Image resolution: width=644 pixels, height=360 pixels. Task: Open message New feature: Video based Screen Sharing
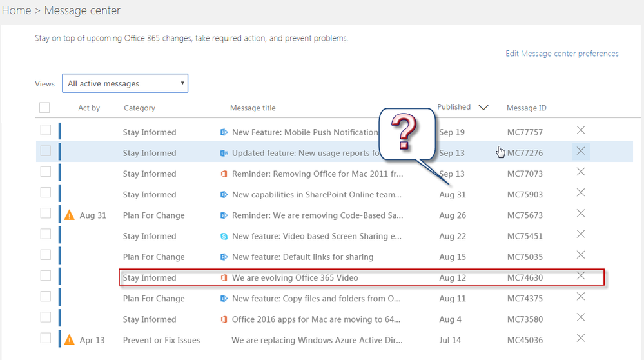point(317,236)
